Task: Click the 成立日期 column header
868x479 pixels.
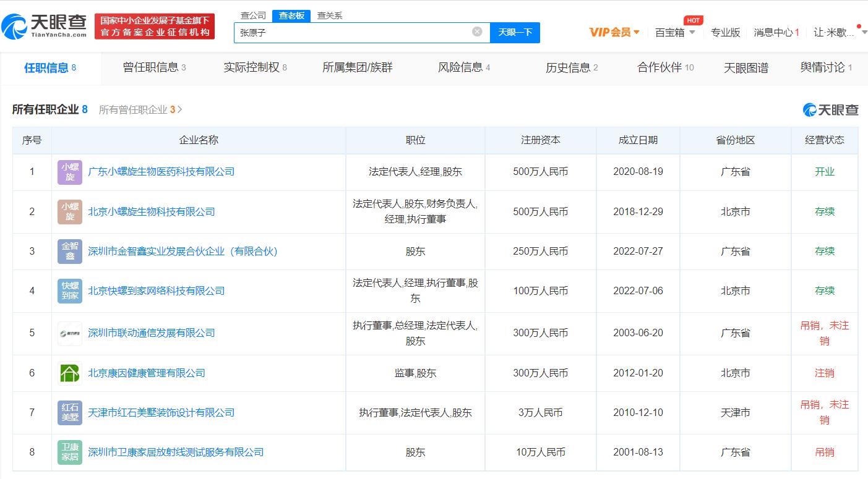Action: (x=638, y=140)
